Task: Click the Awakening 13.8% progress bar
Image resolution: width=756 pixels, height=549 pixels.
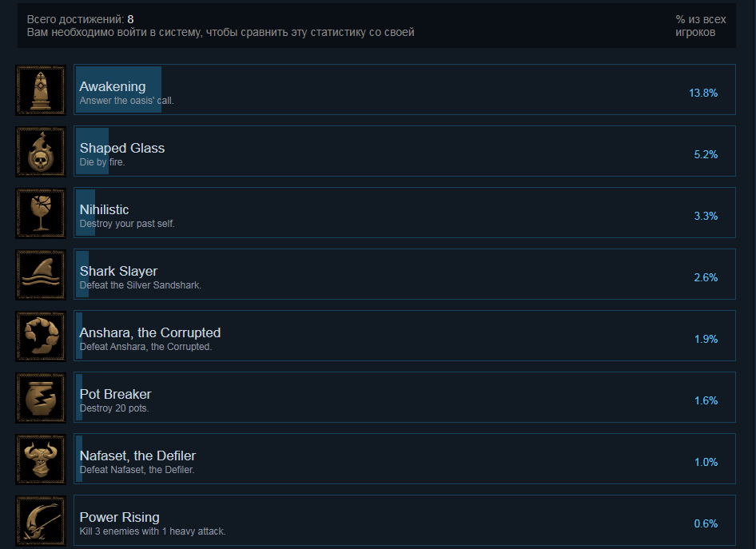Action: pyautogui.click(x=118, y=90)
